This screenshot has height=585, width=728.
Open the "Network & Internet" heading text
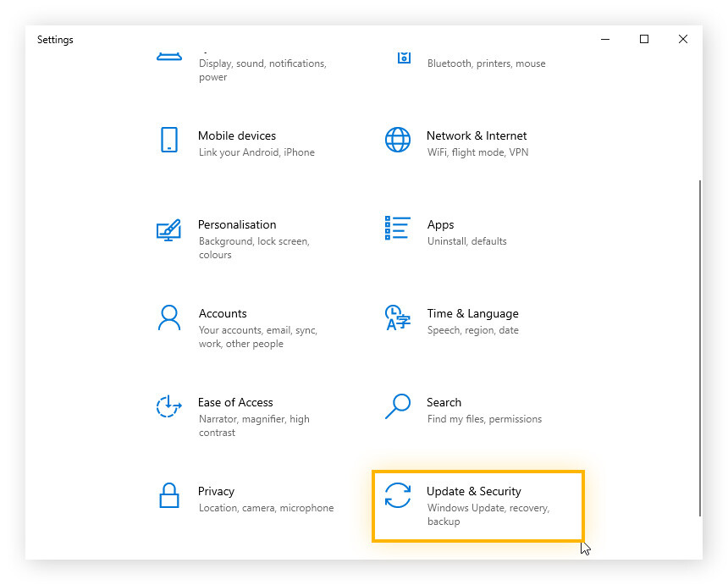pos(477,135)
